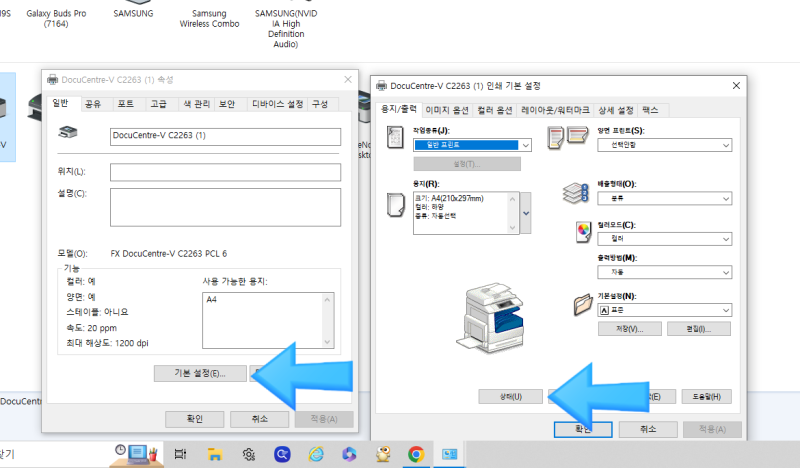Click the Control Panel taskbar icon
The width and height of the screenshot is (800, 468).
[x=449, y=454]
